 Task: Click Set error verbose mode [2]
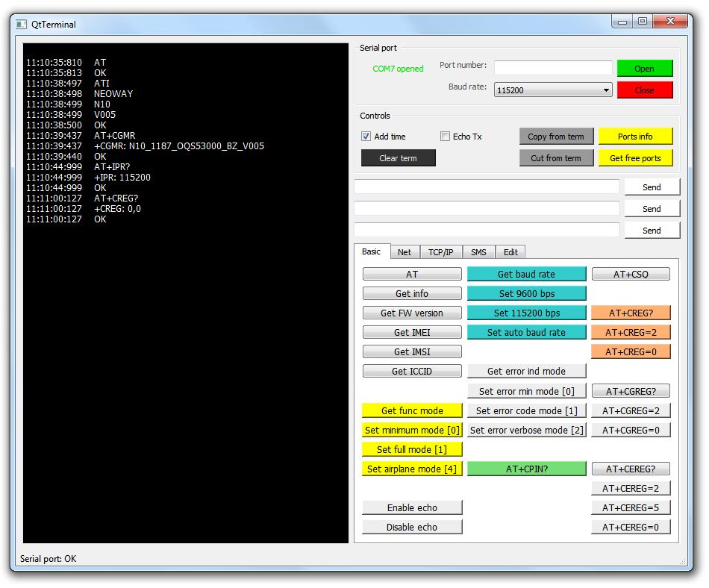click(527, 431)
